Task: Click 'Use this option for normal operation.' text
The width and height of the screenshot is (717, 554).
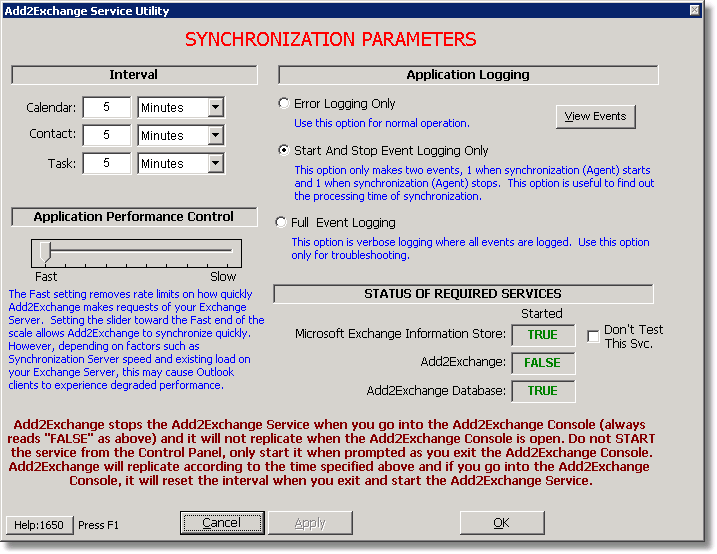Action: (x=382, y=123)
